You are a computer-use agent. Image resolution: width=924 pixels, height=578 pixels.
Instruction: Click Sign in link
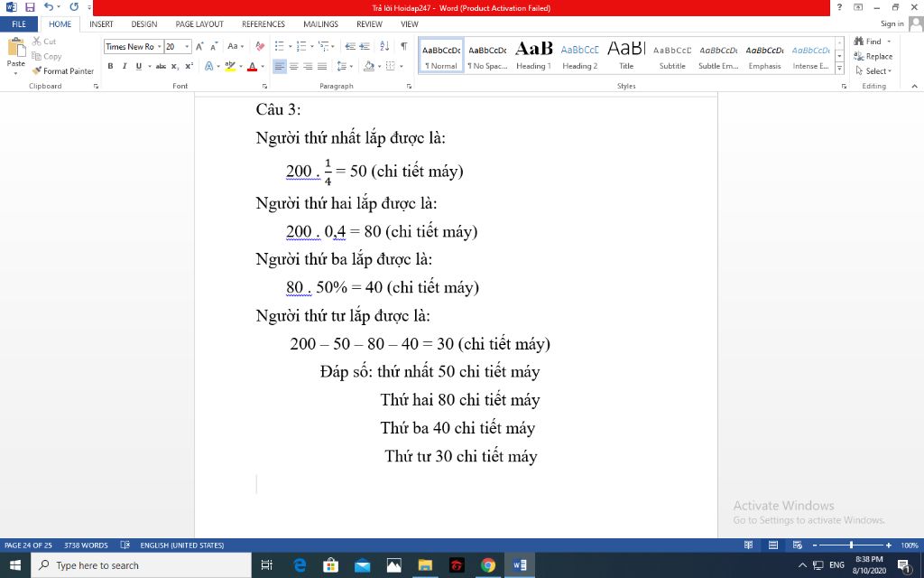coord(892,23)
